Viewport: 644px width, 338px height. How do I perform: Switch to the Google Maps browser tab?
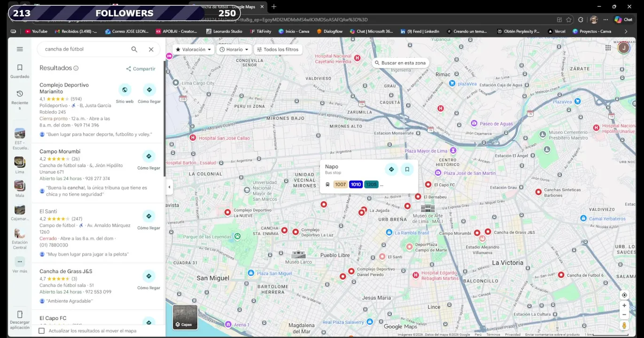(x=228, y=7)
